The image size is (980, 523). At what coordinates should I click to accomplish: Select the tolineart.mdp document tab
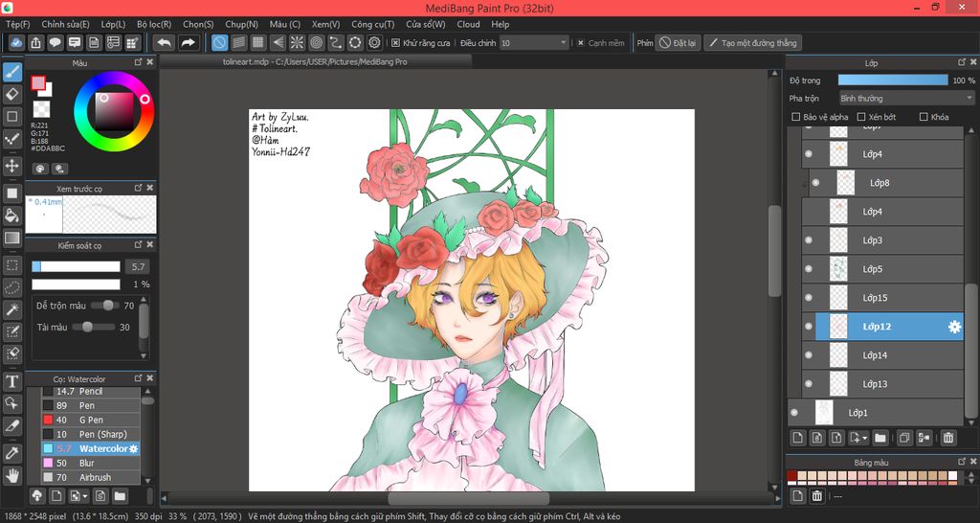coord(315,62)
